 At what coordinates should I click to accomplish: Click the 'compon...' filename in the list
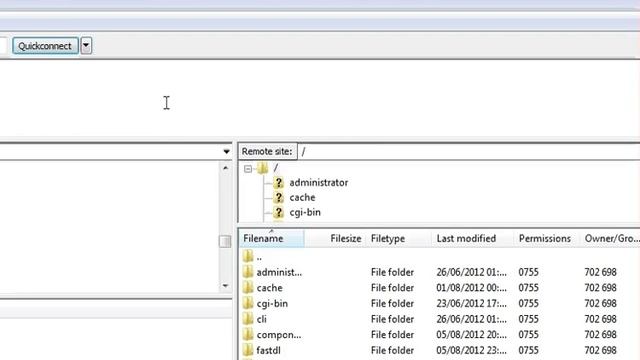click(279, 335)
